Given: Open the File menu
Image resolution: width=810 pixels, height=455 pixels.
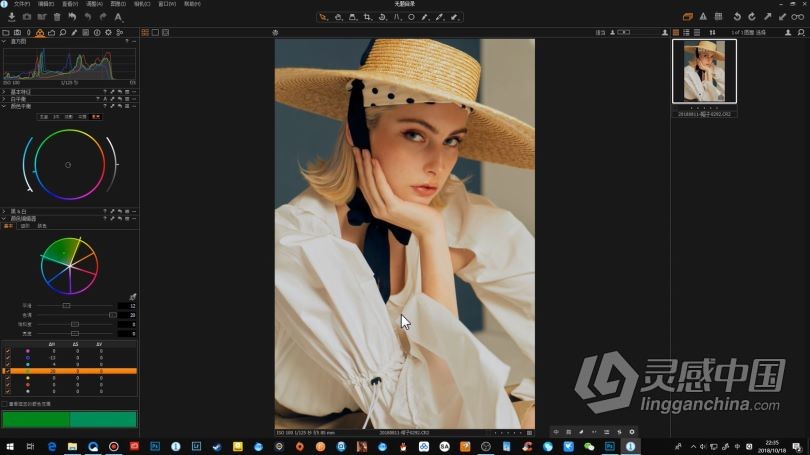Looking at the screenshot, I should click(x=21, y=4).
